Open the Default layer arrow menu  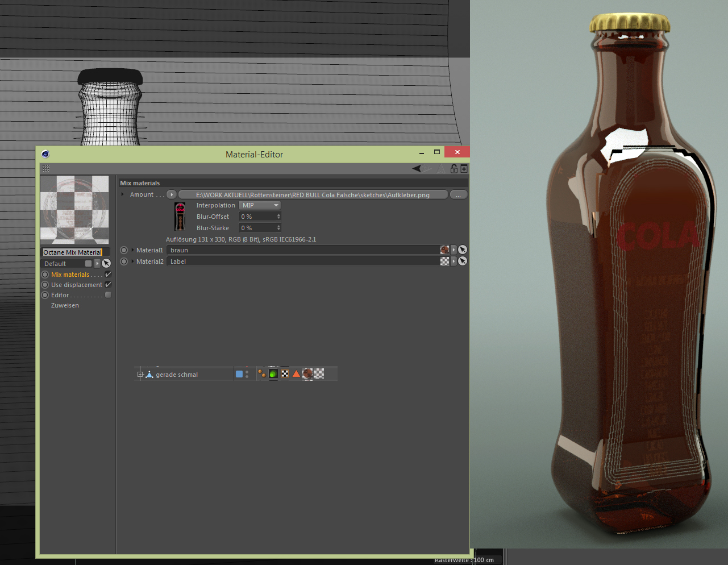[97, 263]
